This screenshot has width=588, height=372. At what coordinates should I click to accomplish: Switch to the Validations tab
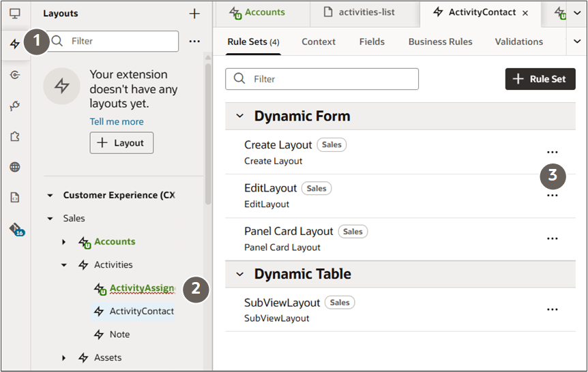coord(518,42)
